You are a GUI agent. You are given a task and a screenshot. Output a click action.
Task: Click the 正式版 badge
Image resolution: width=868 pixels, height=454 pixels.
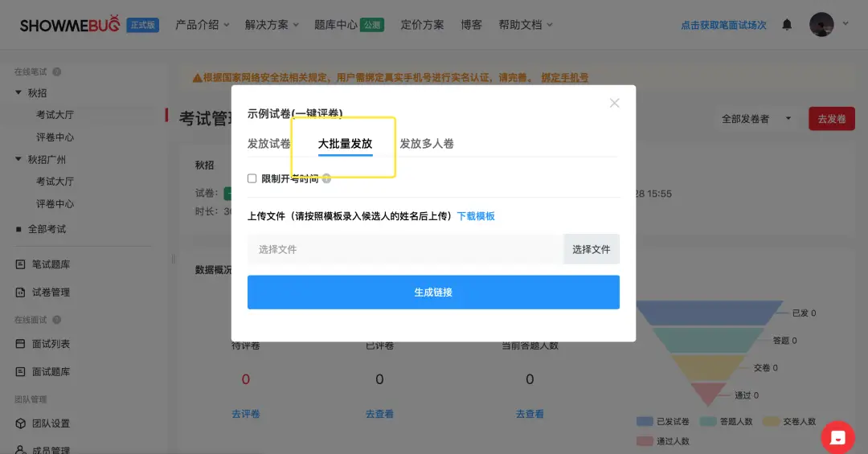[x=143, y=25]
